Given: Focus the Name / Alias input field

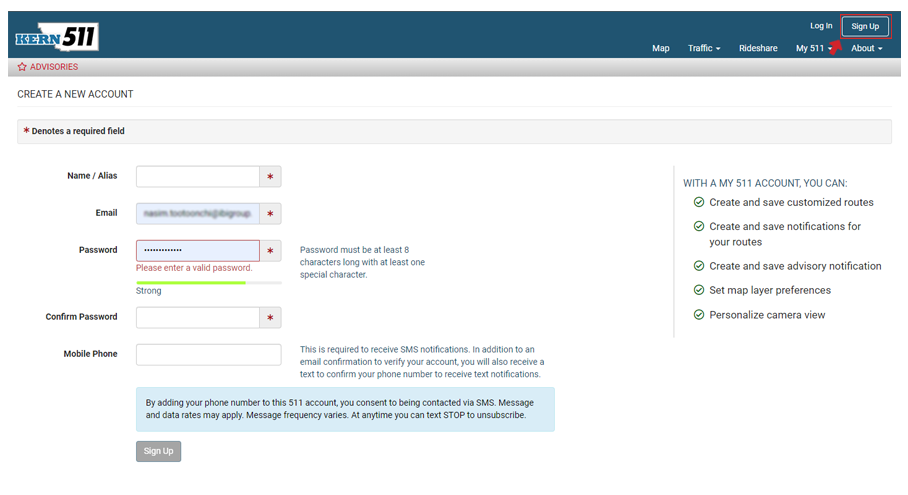Looking at the screenshot, I should click(x=198, y=177).
